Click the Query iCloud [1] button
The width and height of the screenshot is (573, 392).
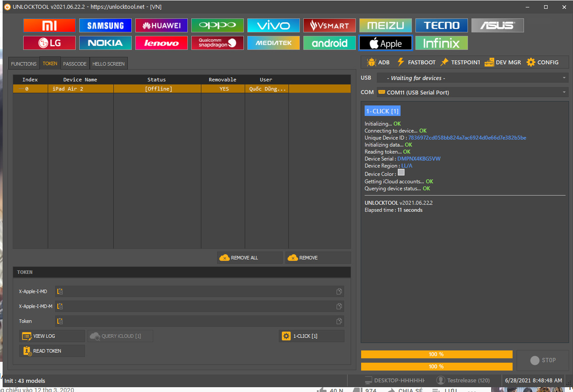(120, 336)
